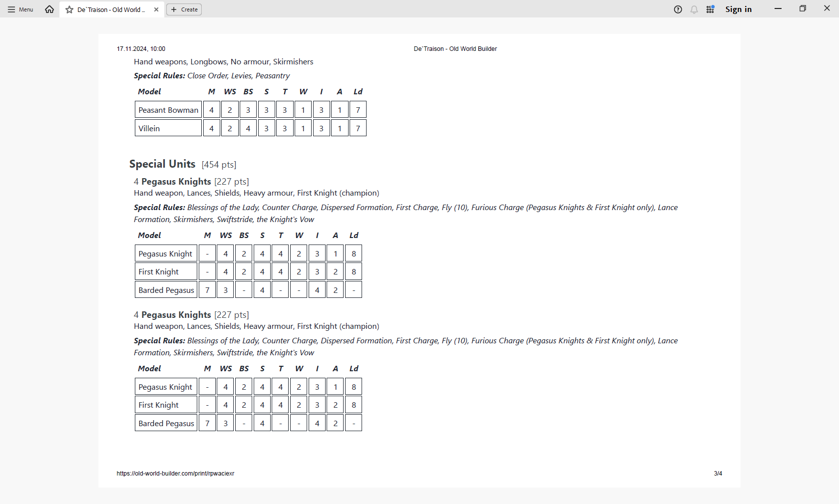
Task: Click Sign in
Action: pyautogui.click(x=738, y=9)
